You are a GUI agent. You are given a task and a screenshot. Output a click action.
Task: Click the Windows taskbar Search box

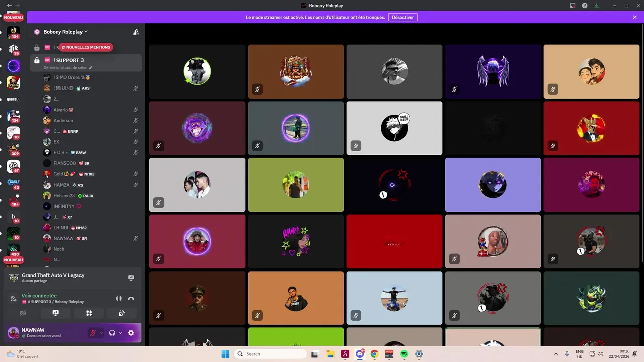click(x=271, y=354)
